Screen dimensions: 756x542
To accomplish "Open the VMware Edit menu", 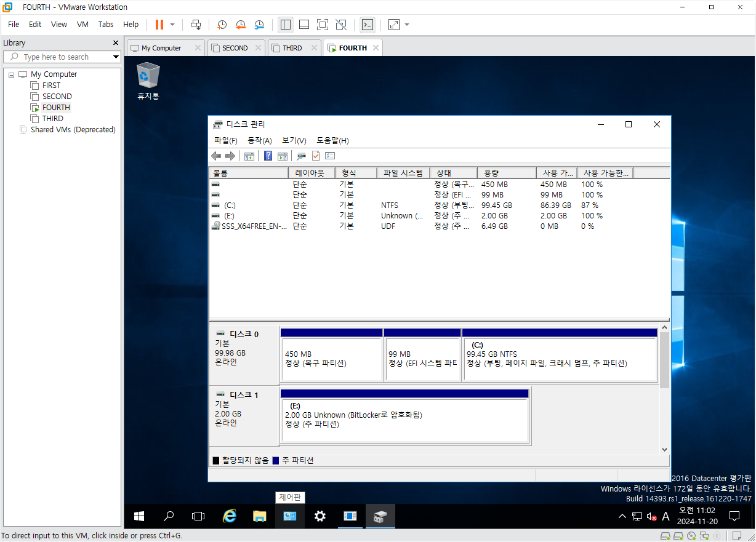I will 35,25.
